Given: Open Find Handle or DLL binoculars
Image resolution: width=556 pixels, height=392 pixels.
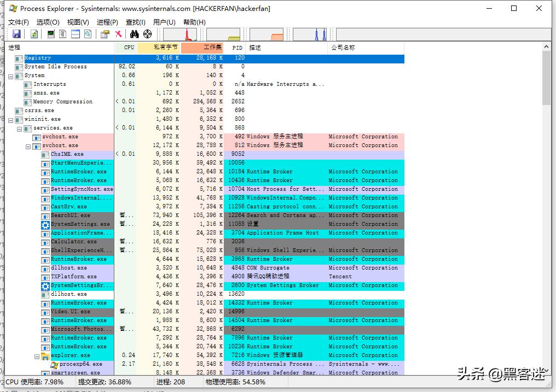Looking at the screenshot, I should click(x=135, y=34).
